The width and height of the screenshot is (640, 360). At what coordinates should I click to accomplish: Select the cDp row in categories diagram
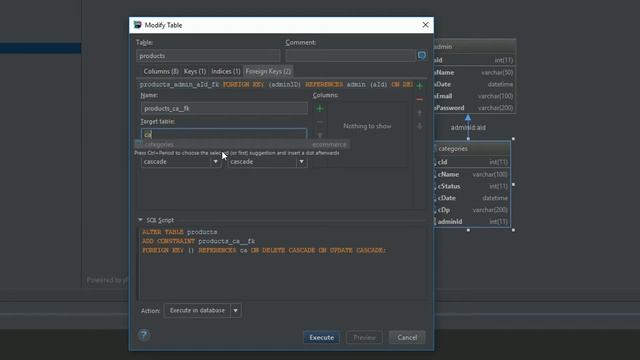(x=472, y=210)
